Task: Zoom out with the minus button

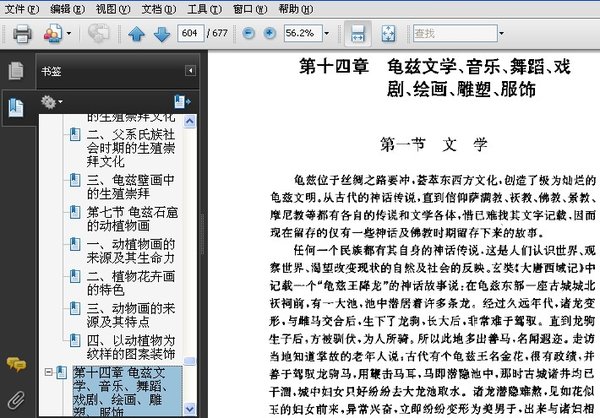Action: point(249,33)
